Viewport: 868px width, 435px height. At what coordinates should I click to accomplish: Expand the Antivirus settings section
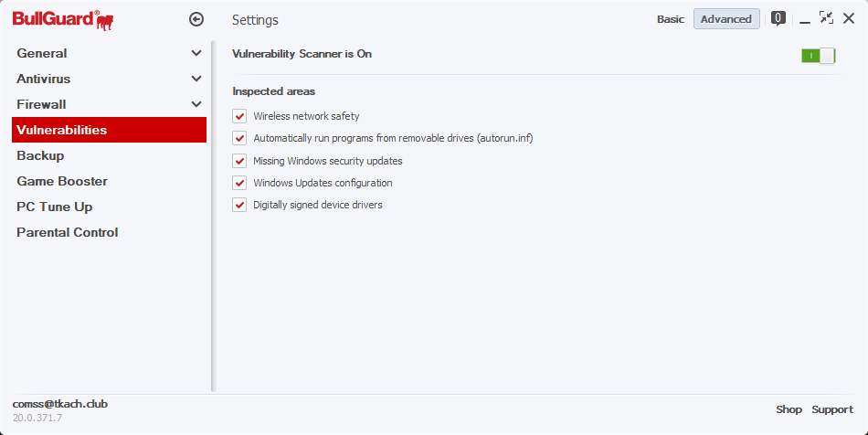[196, 79]
